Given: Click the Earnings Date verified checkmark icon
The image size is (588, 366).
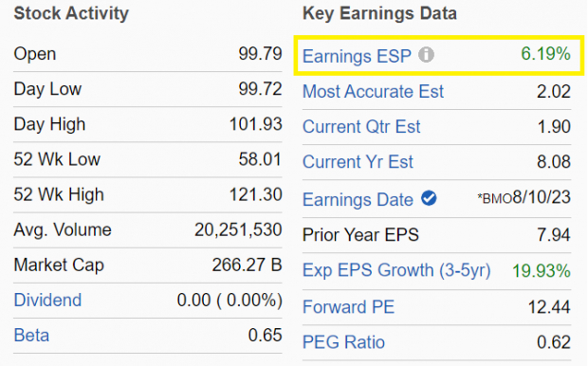Looking at the screenshot, I should pos(429,198).
